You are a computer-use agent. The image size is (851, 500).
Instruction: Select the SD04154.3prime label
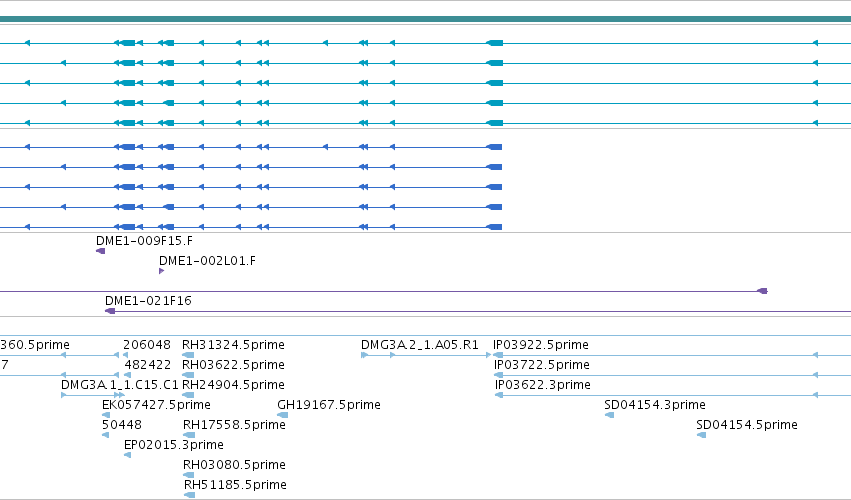pyautogui.click(x=655, y=405)
